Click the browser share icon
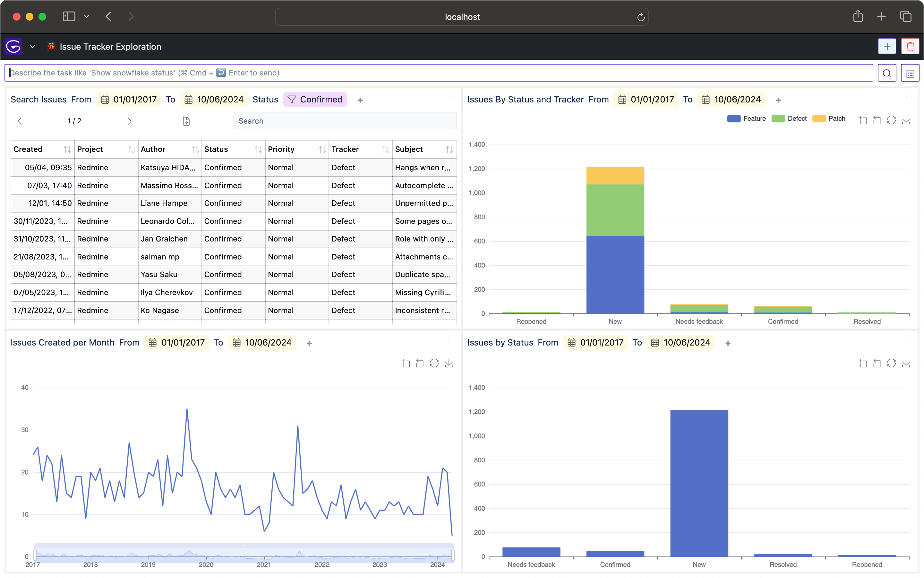 tap(858, 16)
